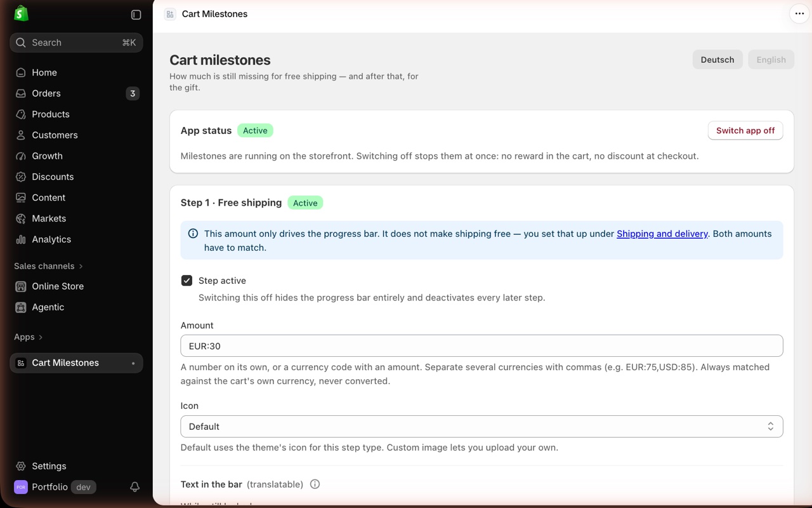The height and width of the screenshot is (508, 812).
Task: Click the Settings gear icon
Action: pyautogui.click(x=21, y=466)
